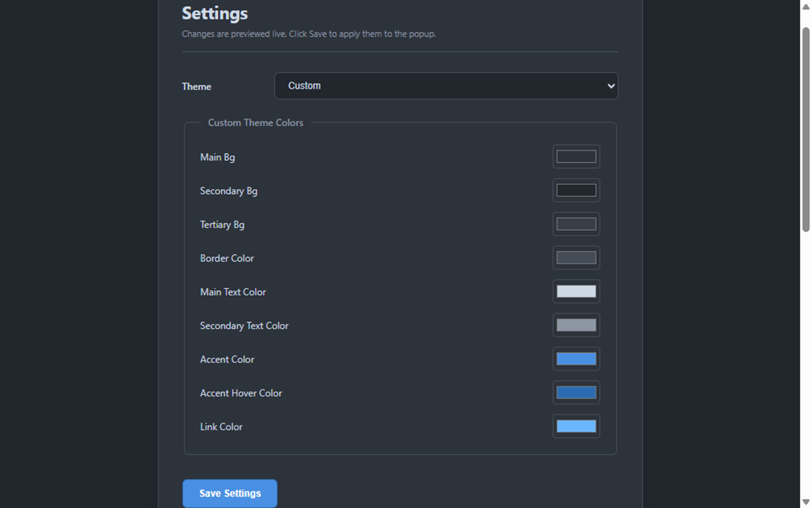812x508 pixels.
Task: Open the Secondary Text Color picker
Action: tap(576, 325)
